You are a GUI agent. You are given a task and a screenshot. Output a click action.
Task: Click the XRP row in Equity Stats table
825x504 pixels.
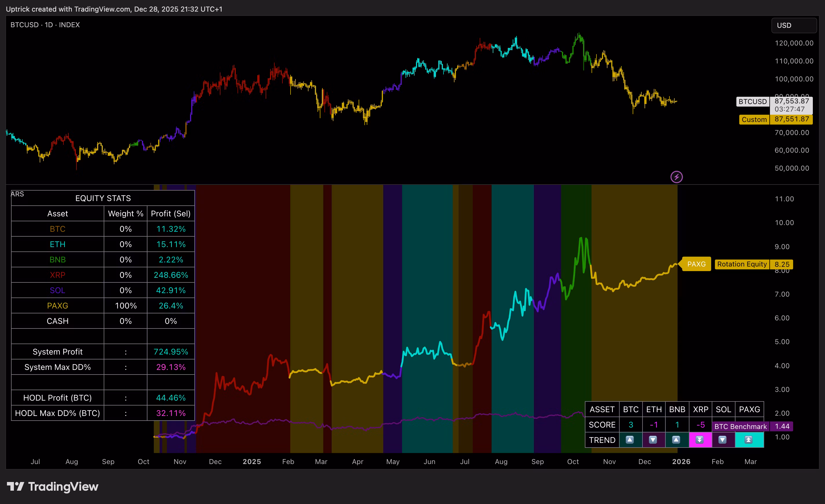pos(58,275)
